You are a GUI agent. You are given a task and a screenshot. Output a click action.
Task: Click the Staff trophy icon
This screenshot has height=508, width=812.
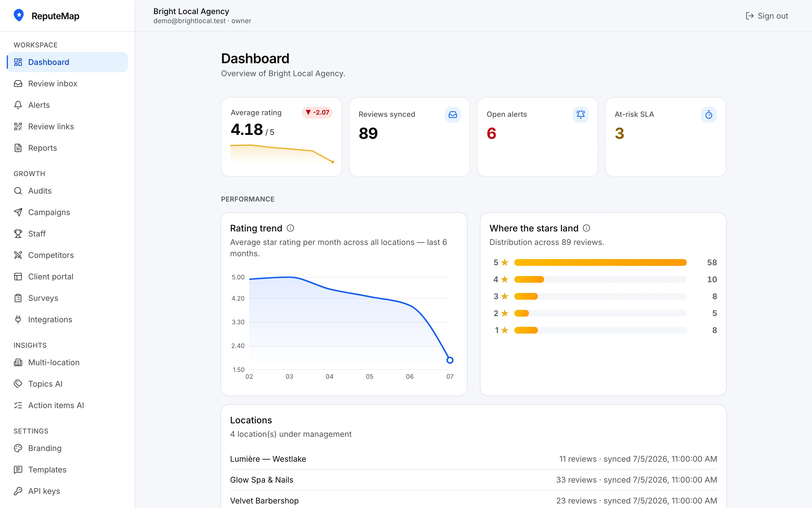pos(18,234)
